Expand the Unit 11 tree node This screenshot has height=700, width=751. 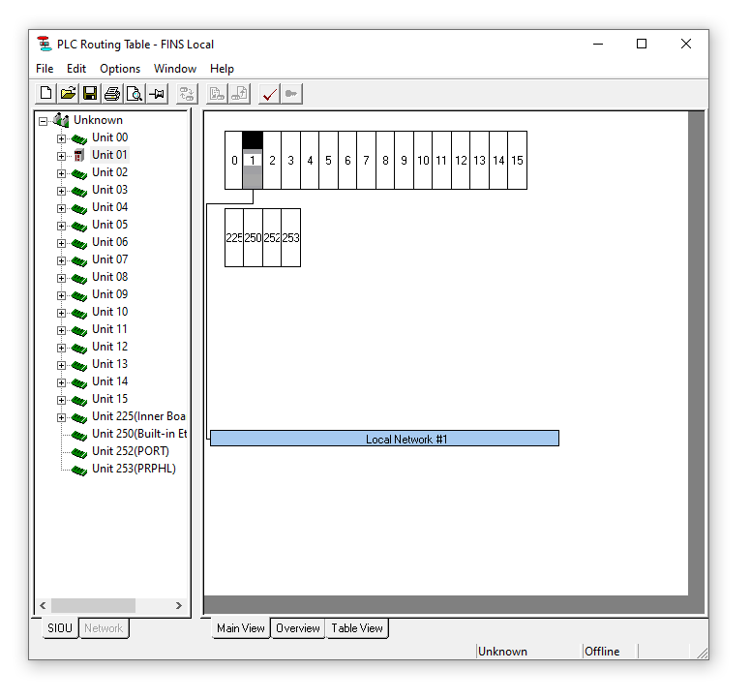[x=61, y=330]
